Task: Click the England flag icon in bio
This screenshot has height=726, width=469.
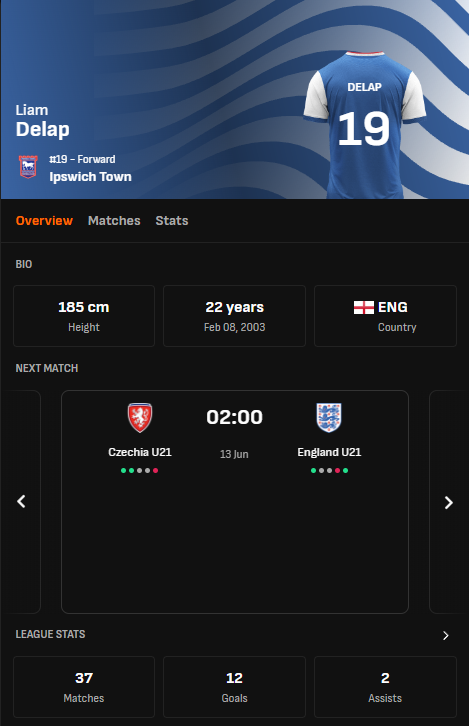Action: (x=364, y=307)
